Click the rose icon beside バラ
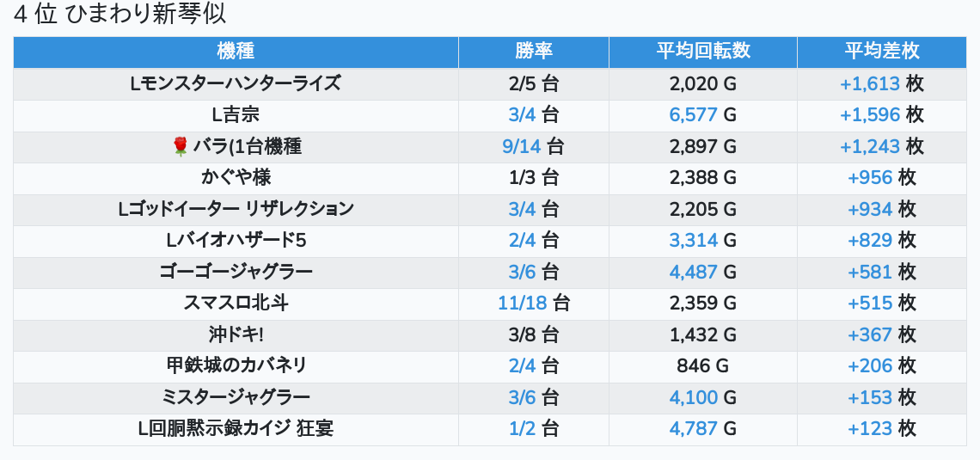Image resolution: width=980 pixels, height=460 pixels. (180, 147)
